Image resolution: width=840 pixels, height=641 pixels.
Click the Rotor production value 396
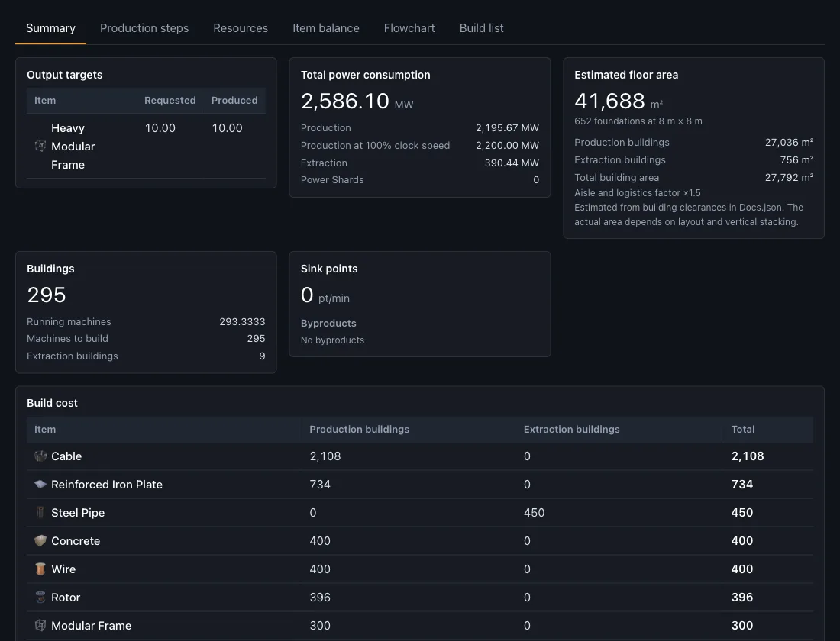point(320,598)
